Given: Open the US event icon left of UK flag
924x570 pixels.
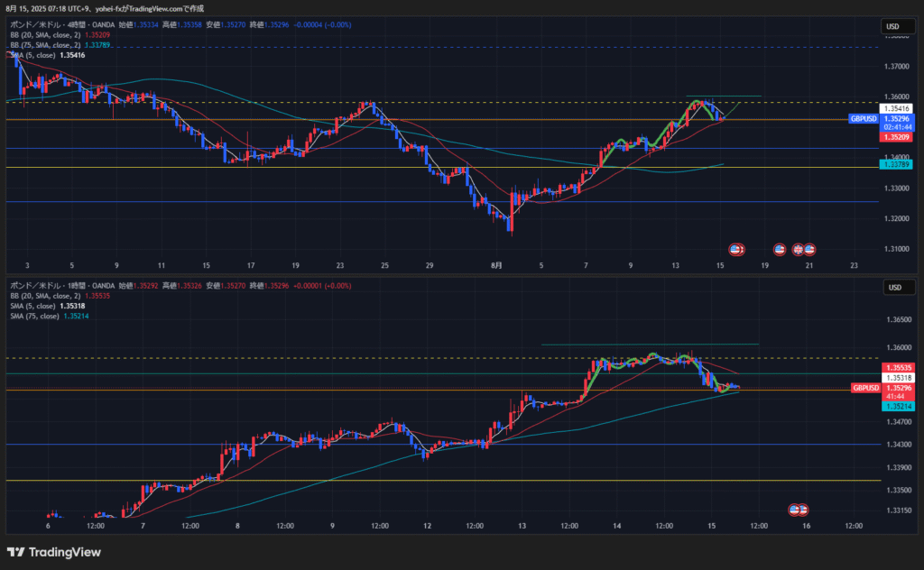Looking at the screenshot, I should point(779,249).
